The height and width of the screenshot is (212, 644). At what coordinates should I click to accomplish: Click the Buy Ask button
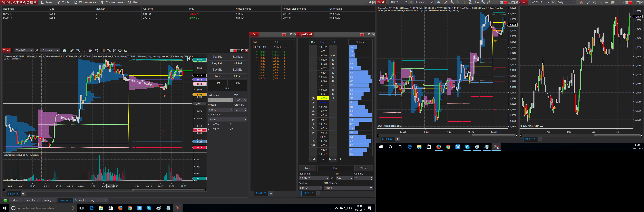coord(217,63)
